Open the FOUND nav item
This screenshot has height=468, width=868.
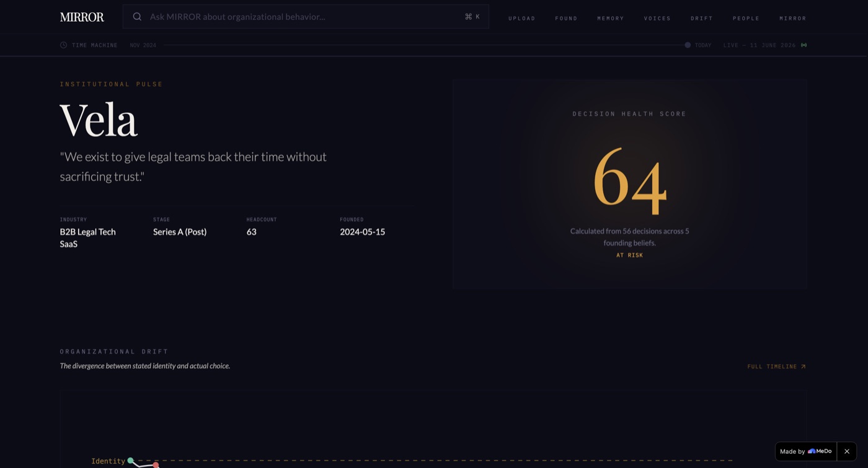[x=566, y=19]
